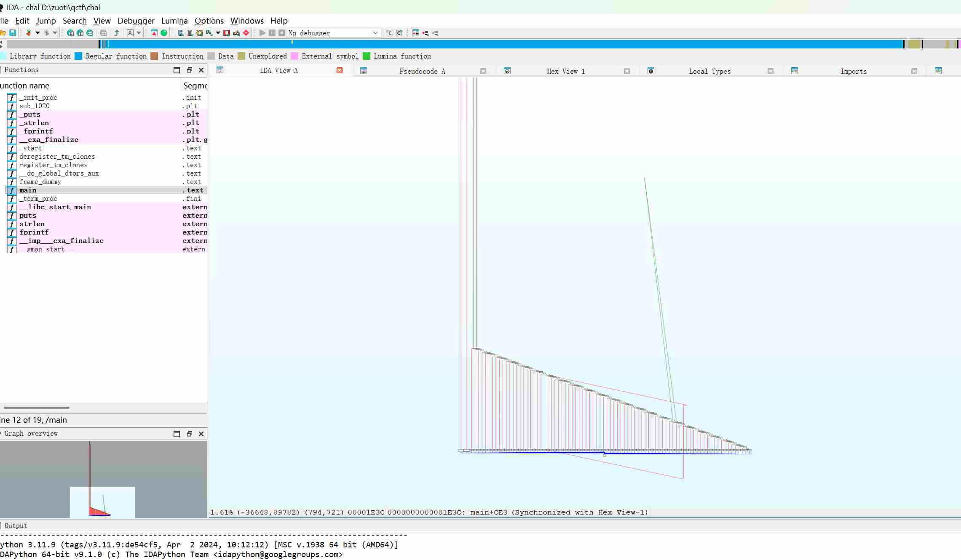Image resolution: width=961 pixels, height=560 pixels.
Task: Click the Functions panel horizontal scrollbar
Action: click(37, 408)
